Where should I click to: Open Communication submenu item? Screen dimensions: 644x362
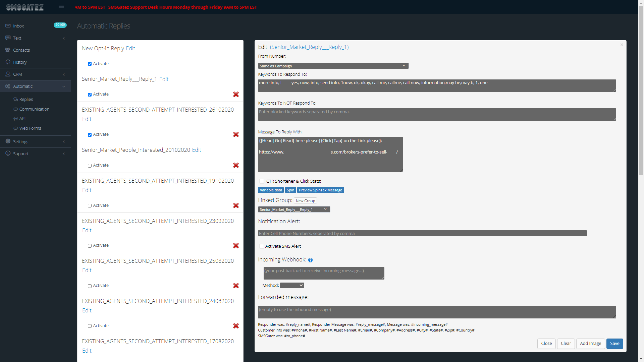pos(34,109)
